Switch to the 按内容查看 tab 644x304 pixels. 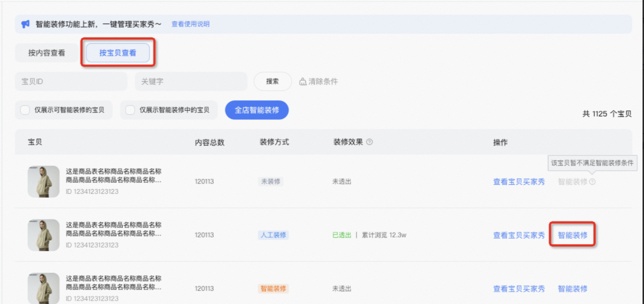(x=46, y=53)
